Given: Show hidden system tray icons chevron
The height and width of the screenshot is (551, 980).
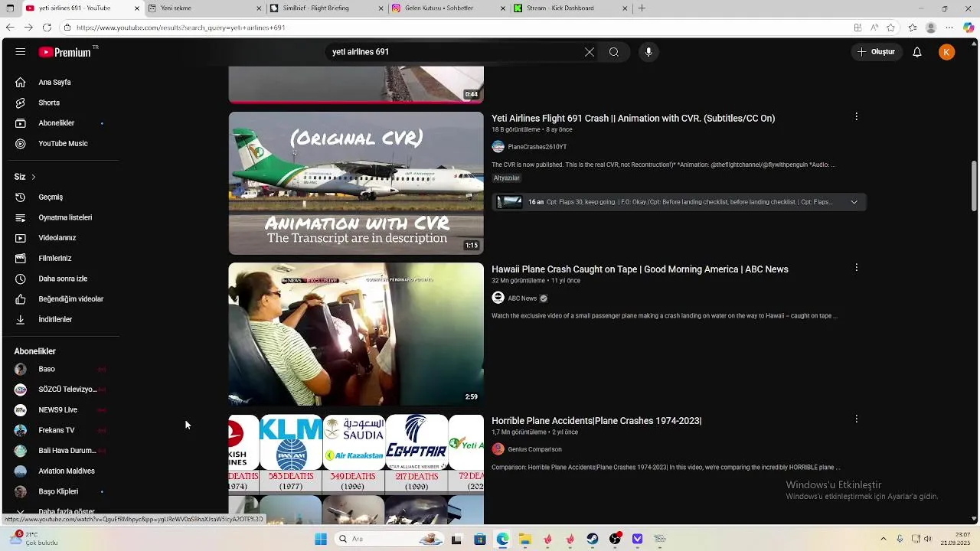Looking at the screenshot, I should coord(884,539).
